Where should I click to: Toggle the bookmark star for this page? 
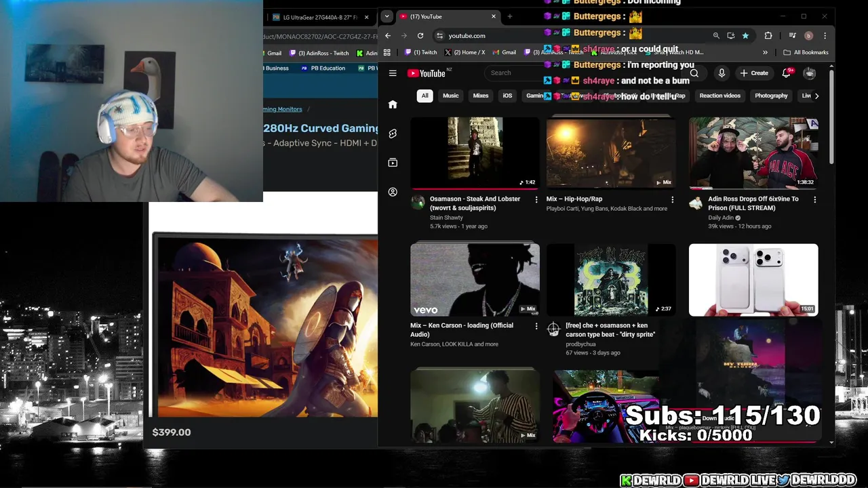pyautogui.click(x=745, y=35)
